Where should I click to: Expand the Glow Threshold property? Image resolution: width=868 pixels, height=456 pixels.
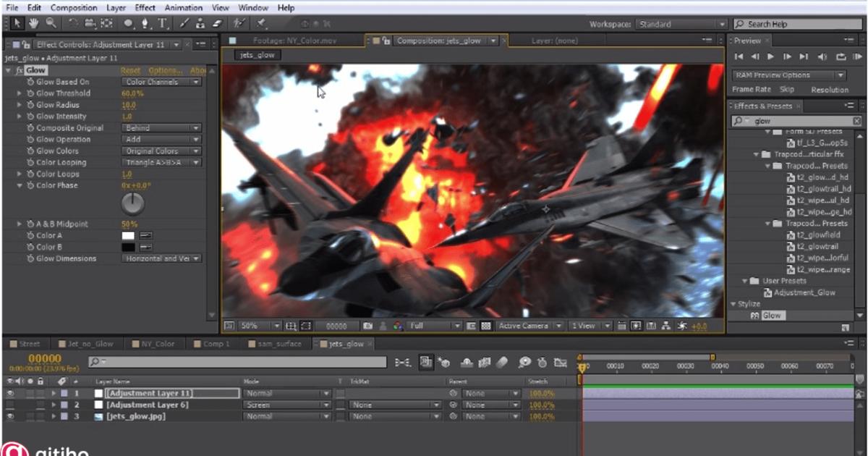pyautogui.click(x=20, y=93)
